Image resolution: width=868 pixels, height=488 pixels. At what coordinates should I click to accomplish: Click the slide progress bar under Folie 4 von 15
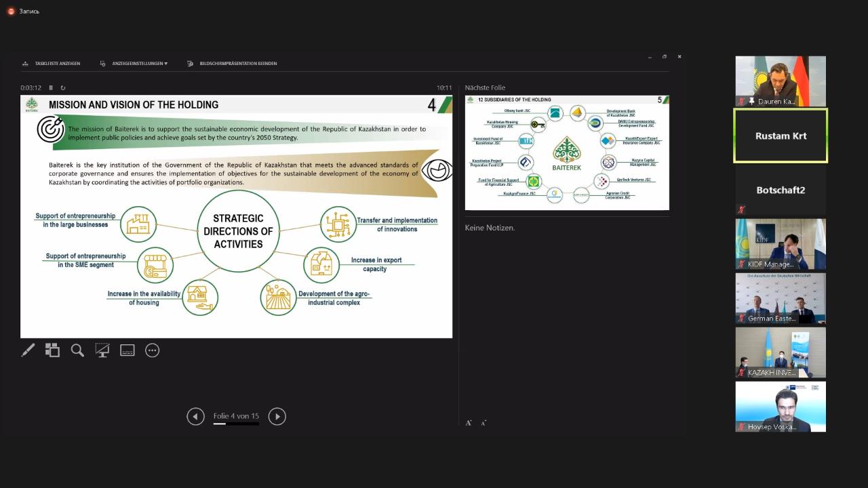pos(236,424)
